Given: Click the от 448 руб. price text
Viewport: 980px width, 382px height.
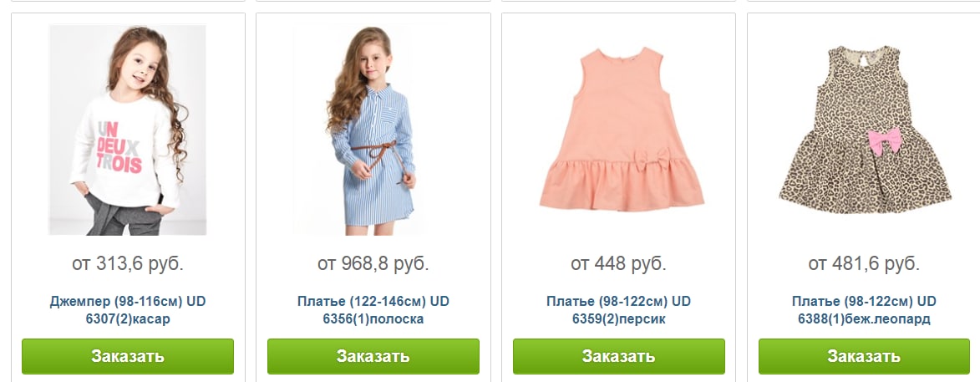Looking at the screenshot, I should point(619,264).
